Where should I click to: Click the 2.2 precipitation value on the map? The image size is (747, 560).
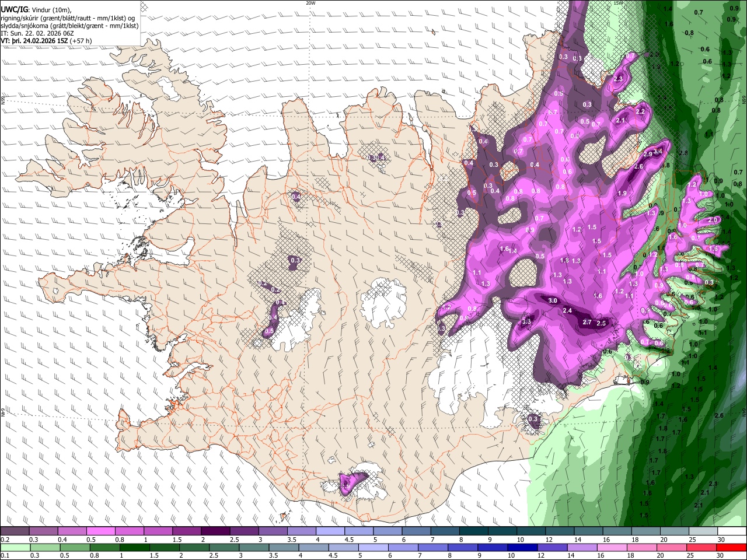[640, 111]
